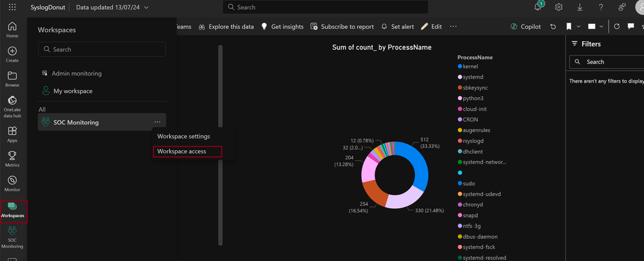
Task: Open the Create page from sidebar
Action: 12,54
